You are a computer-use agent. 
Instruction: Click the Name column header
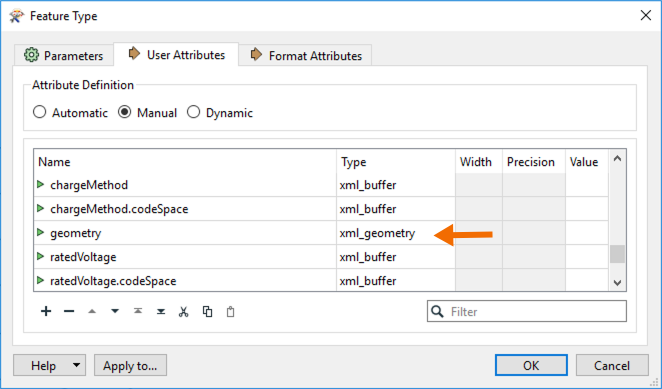(x=185, y=162)
